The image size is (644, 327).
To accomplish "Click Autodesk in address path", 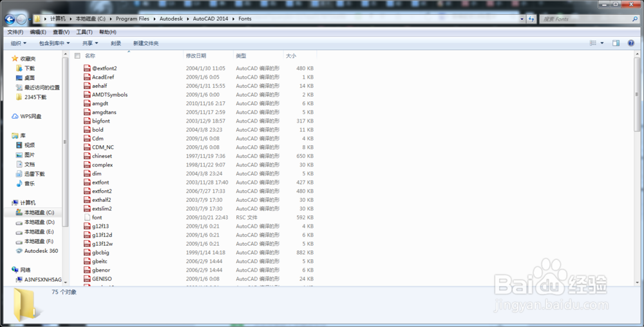I will click(x=171, y=19).
